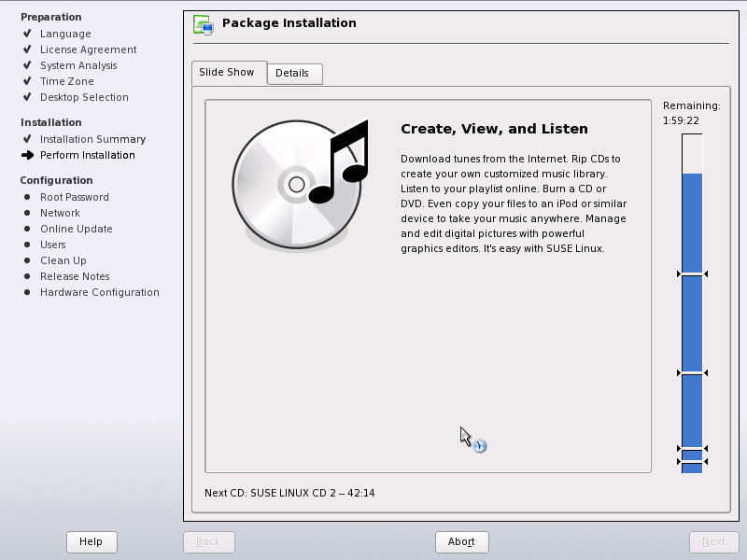Click the Root Password step text
The height and width of the screenshot is (560, 747).
point(75,197)
